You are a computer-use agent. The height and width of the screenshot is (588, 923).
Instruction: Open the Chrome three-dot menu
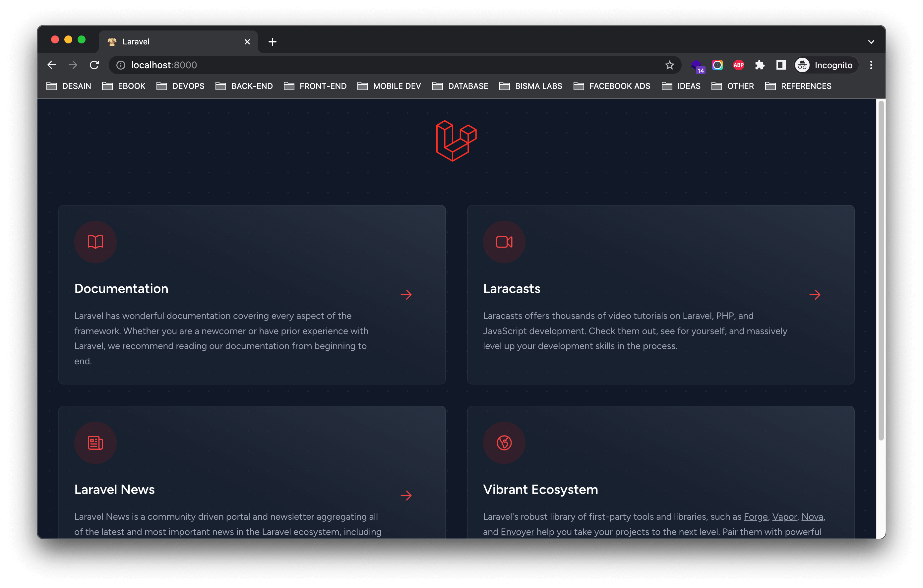coord(871,65)
